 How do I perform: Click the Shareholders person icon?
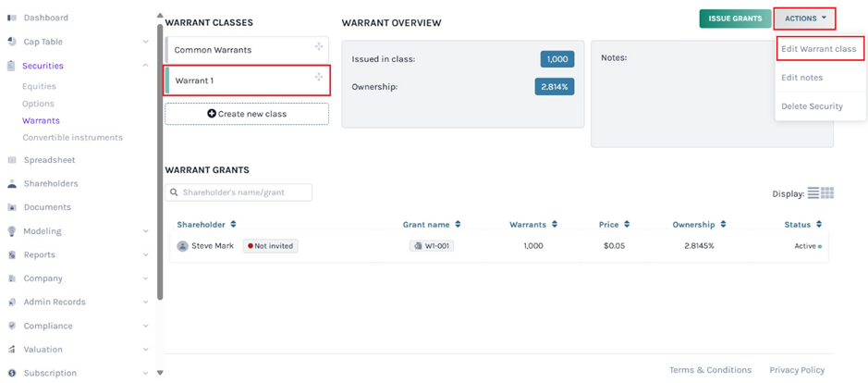[12, 183]
